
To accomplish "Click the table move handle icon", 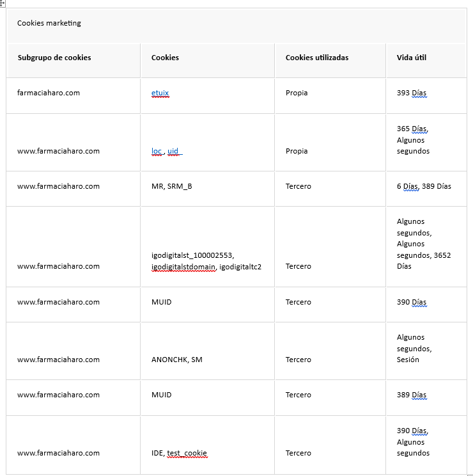I will click(x=2, y=4).
